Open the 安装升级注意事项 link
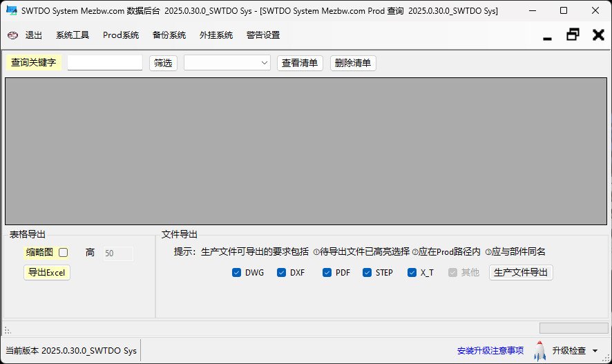 (490, 351)
